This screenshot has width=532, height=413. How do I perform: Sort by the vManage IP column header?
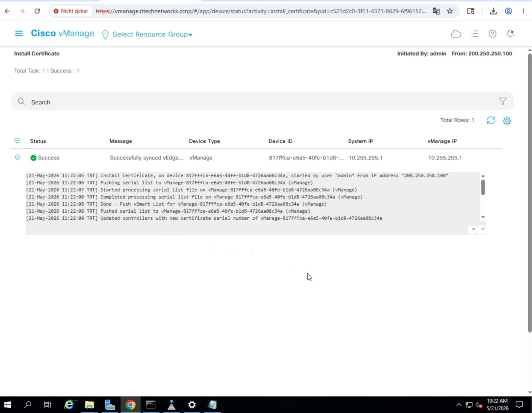click(442, 141)
